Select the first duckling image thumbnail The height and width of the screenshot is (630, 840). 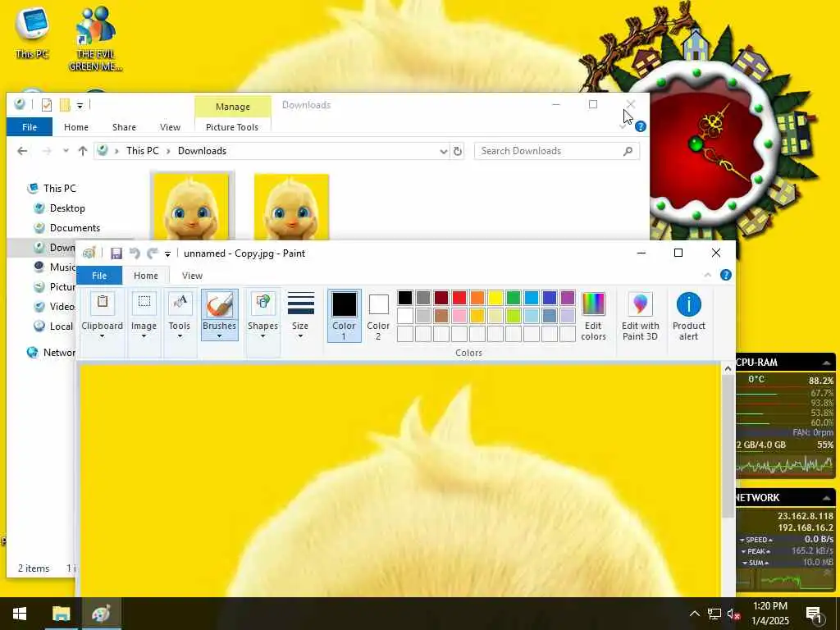(x=192, y=206)
